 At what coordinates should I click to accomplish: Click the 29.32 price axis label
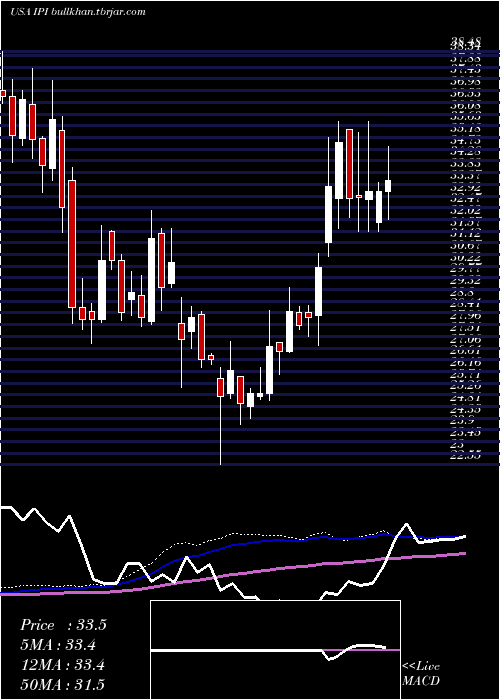(466, 281)
